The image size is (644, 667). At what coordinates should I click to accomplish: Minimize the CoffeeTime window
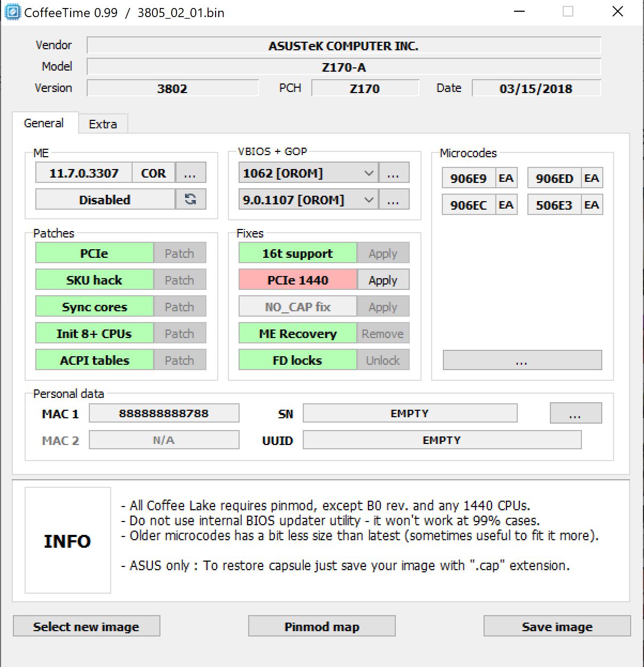coord(519,12)
